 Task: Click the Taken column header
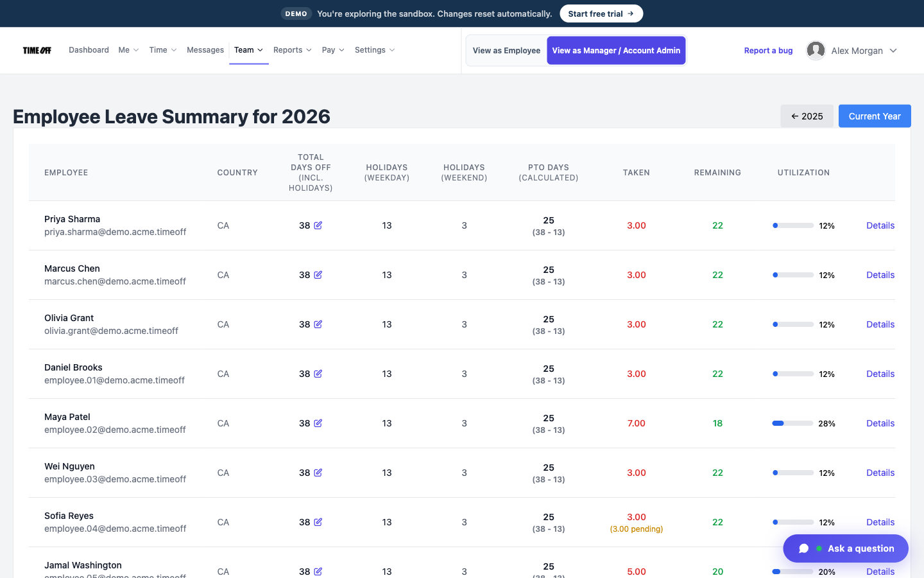[637, 173]
